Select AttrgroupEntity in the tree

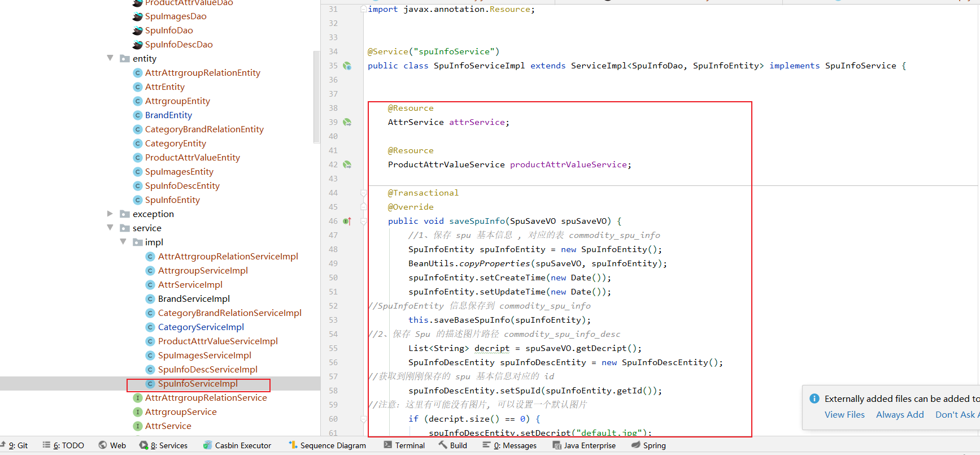click(177, 101)
